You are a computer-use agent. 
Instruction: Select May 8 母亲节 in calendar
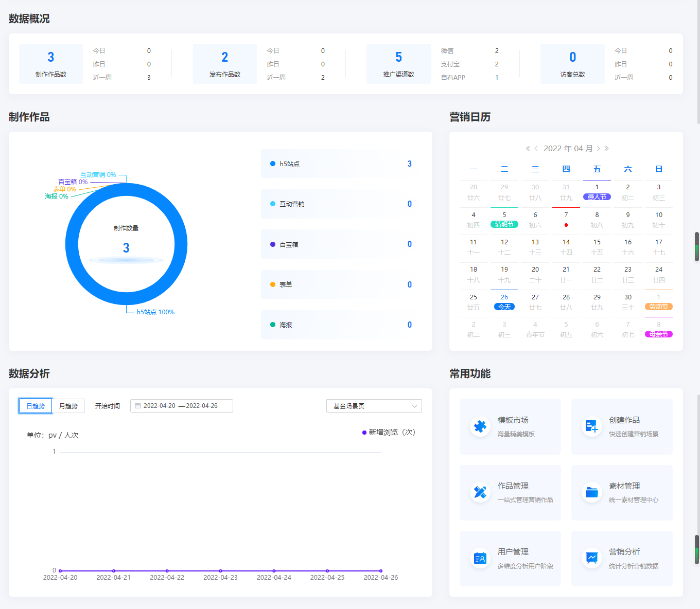coord(658,330)
